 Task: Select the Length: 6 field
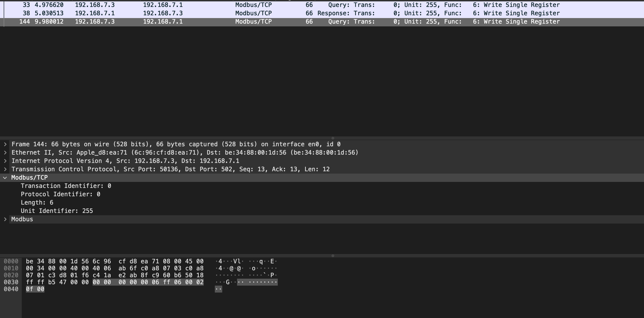coord(37,203)
